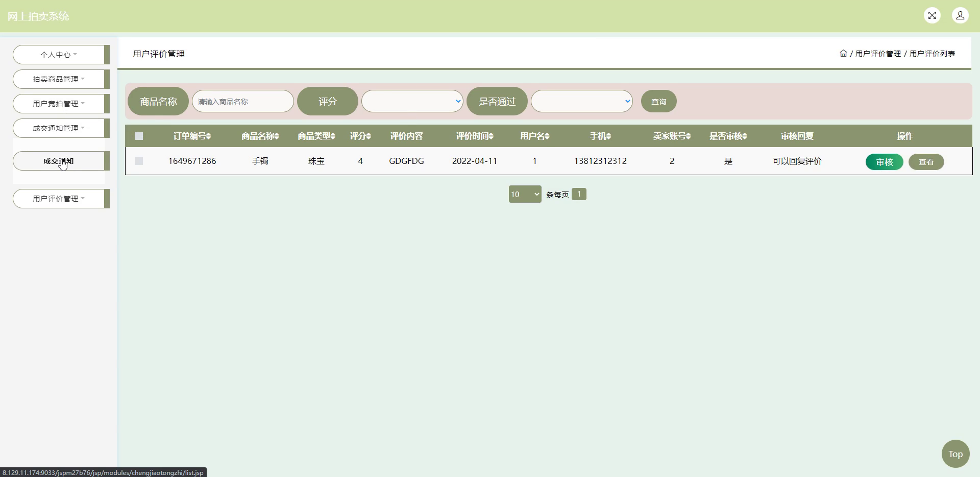The height and width of the screenshot is (477, 980).
Task: Sort by 商品名称 column header
Action: [x=260, y=136]
